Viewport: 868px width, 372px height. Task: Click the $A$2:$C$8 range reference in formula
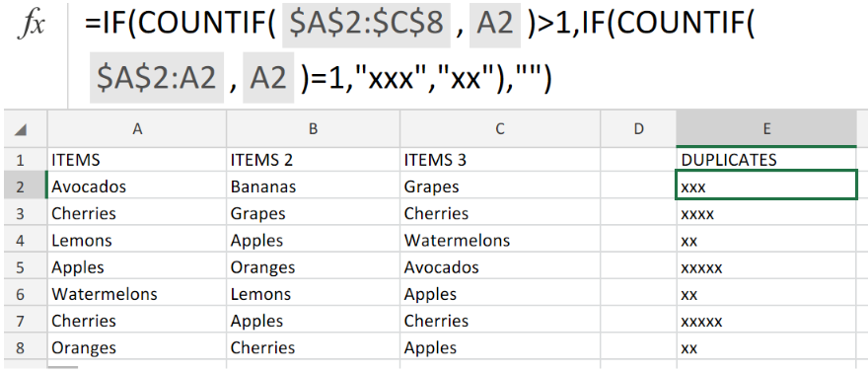pos(365,25)
